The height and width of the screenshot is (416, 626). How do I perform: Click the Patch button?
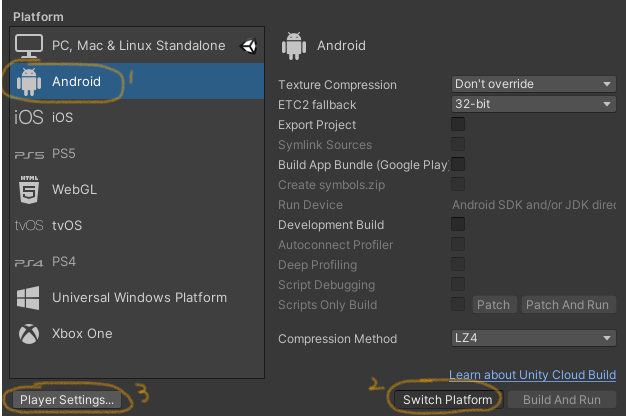(494, 305)
